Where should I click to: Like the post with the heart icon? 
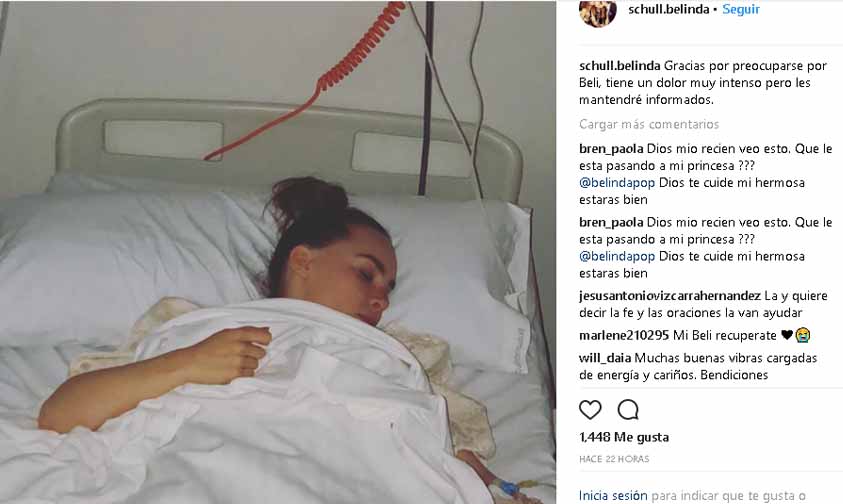590,410
